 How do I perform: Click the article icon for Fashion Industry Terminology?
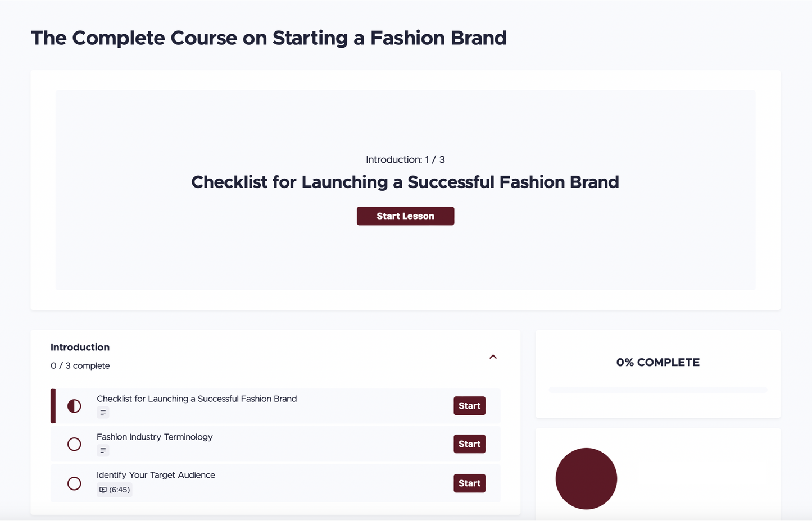(103, 450)
